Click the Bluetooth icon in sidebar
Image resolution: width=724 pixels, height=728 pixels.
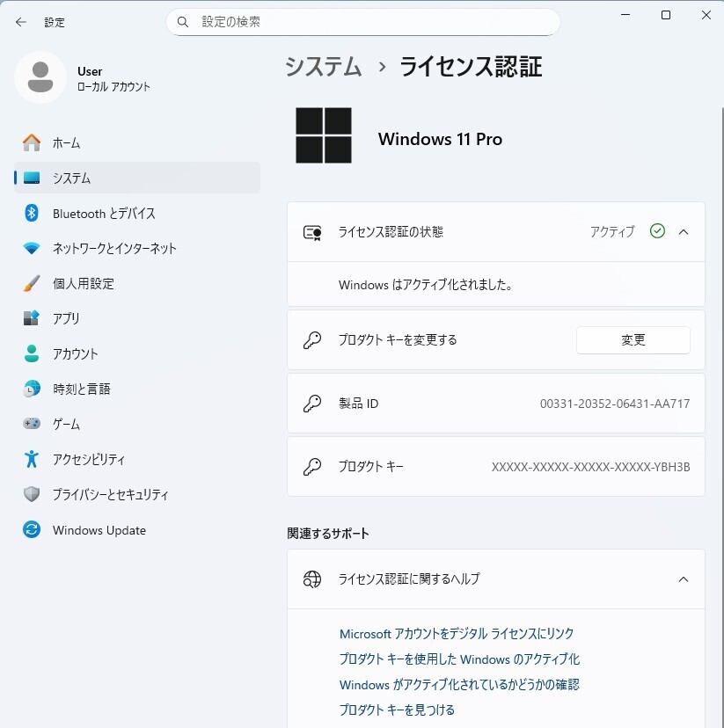tap(32, 213)
